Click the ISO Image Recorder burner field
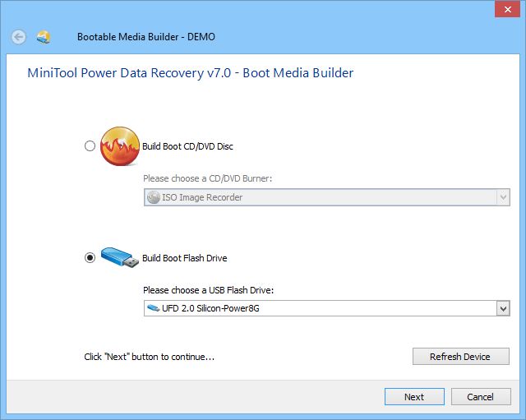 [x=321, y=197]
